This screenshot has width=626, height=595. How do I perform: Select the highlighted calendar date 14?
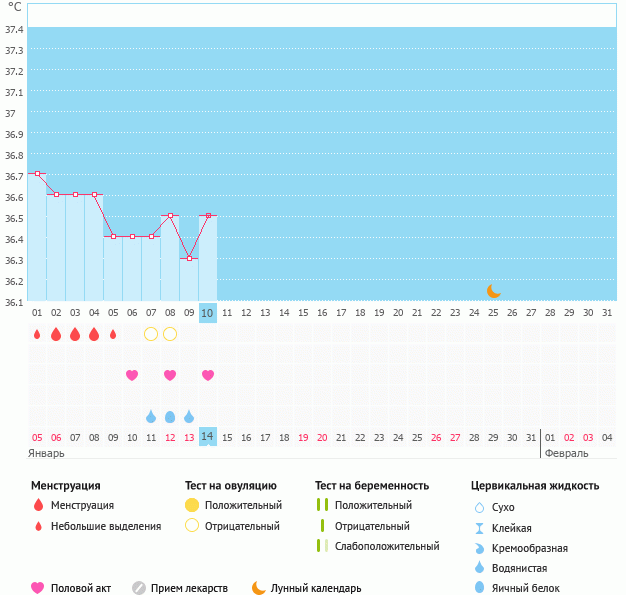(208, 437)
